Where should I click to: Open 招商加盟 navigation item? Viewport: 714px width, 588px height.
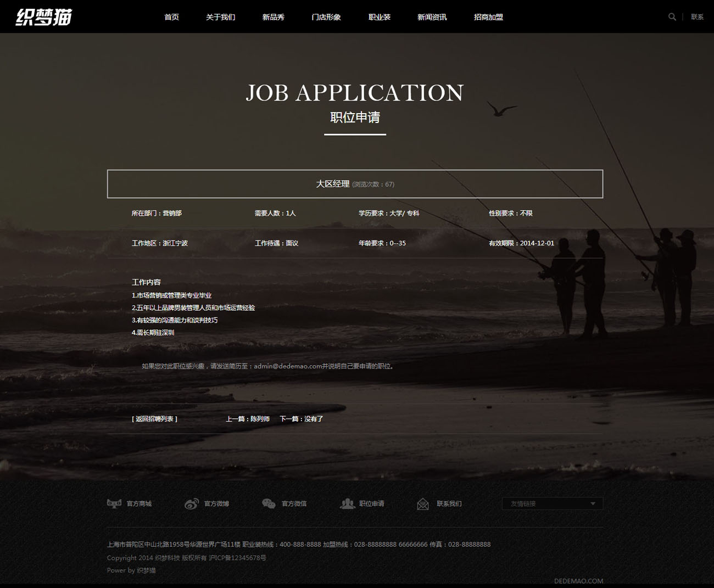[488, 17]
